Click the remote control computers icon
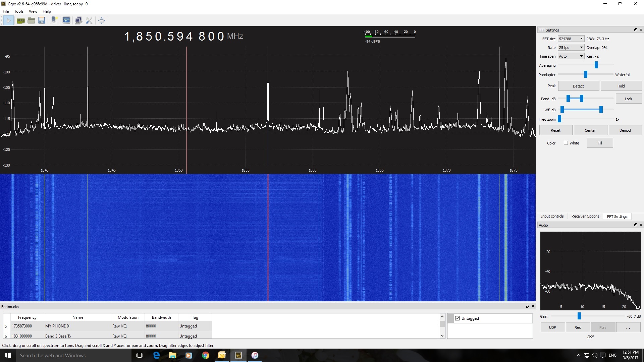This screenshot has height=362, width=644. 78,21
